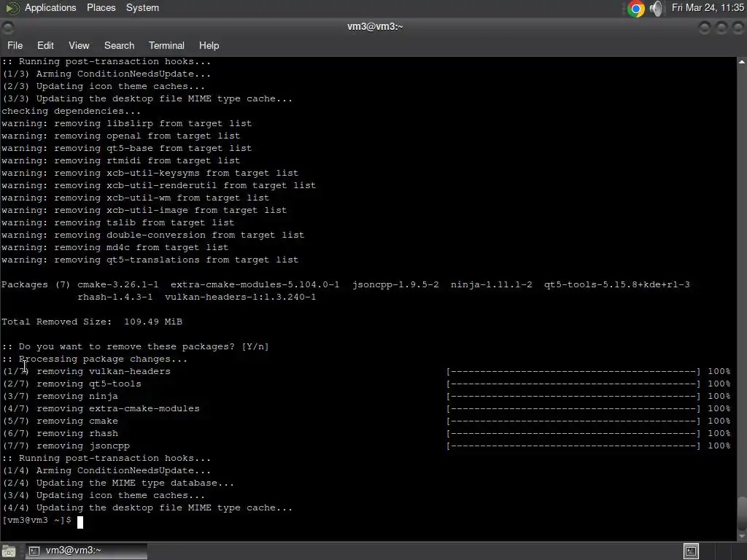Click the package name qt5-tools-5.15.8+kde+r1-3

coord(617,285)
